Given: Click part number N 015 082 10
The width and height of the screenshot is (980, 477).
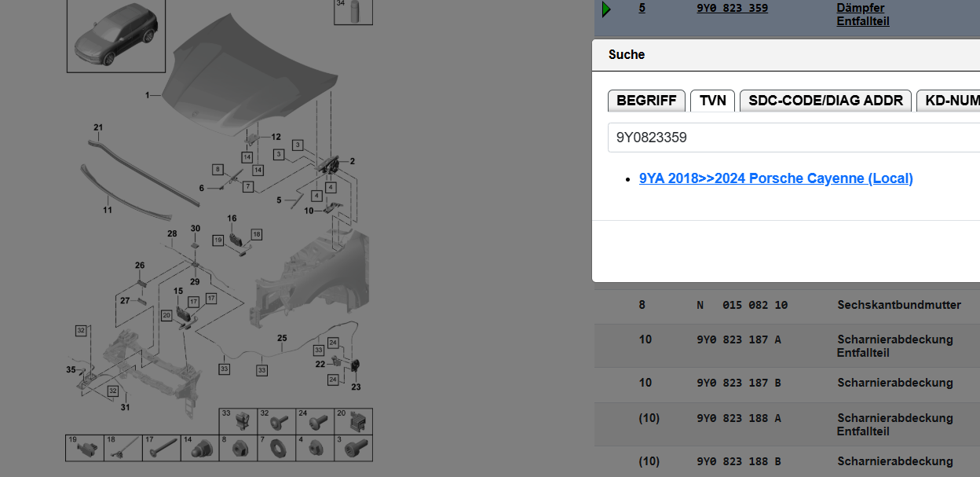Looking at the screenshot, I should click(742, 305).
